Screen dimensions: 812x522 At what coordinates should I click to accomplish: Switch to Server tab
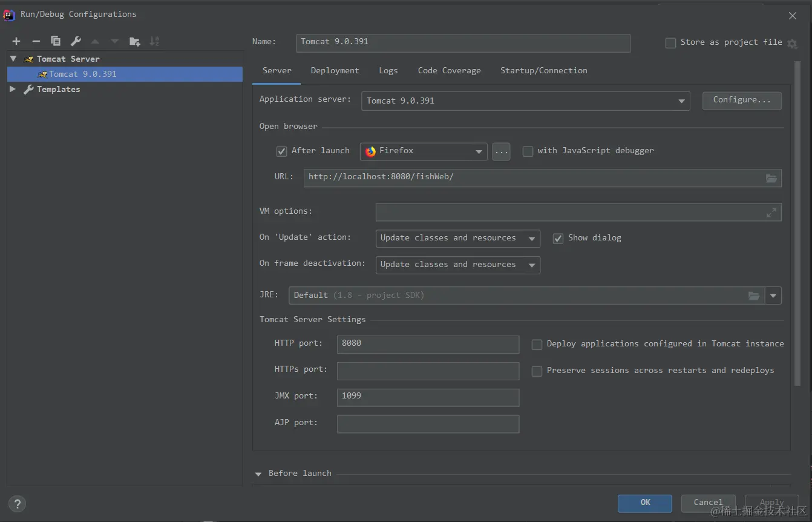pyautogui.click(x=277, y=71)
